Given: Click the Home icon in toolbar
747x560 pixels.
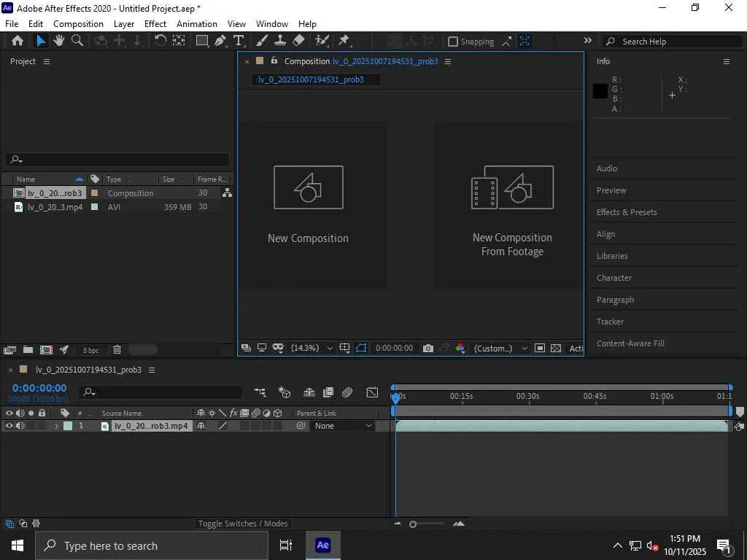Looking at the screenshot, I should tap(18, 41).
